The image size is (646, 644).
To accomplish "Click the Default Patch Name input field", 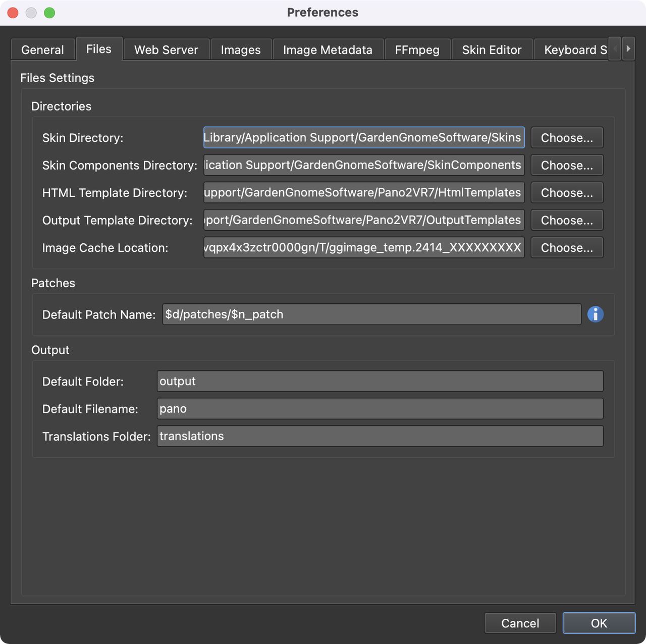I will pyautogui.click(x=372, y=314).
